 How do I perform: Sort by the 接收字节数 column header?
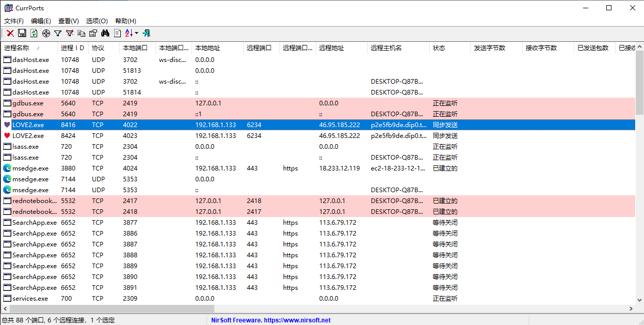point(548,48)
